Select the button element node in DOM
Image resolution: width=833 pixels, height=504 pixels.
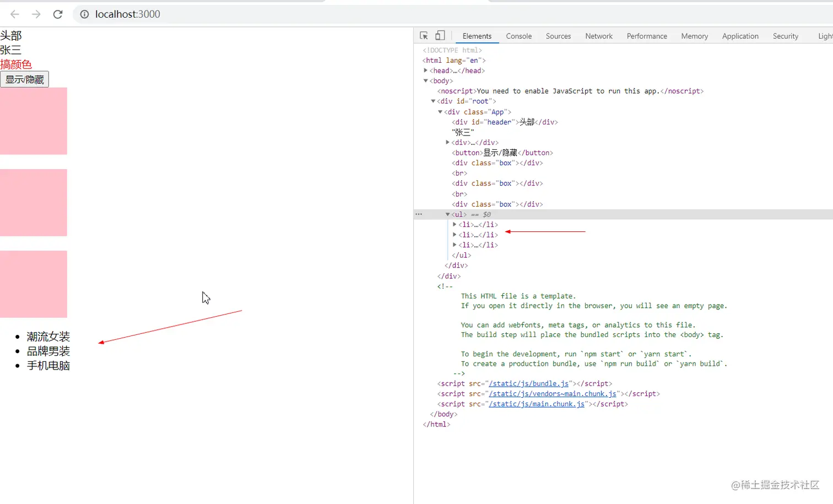tap(502, 153)
